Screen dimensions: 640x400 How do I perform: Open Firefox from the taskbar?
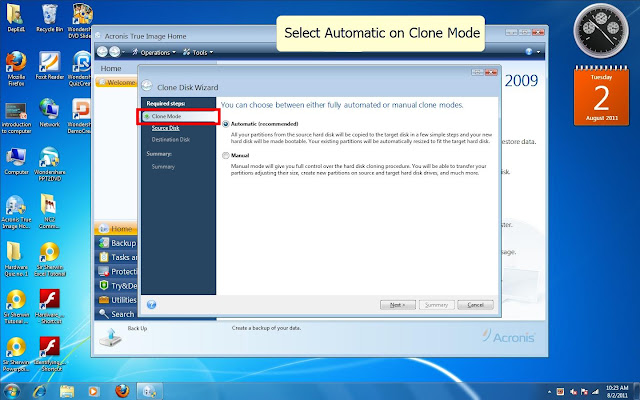pos(122,391)
